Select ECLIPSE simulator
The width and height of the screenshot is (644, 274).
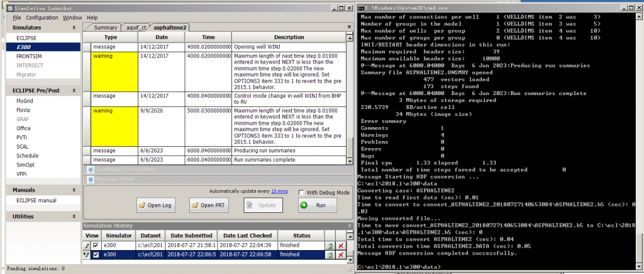pyautogui.click(x=26, y=38)
